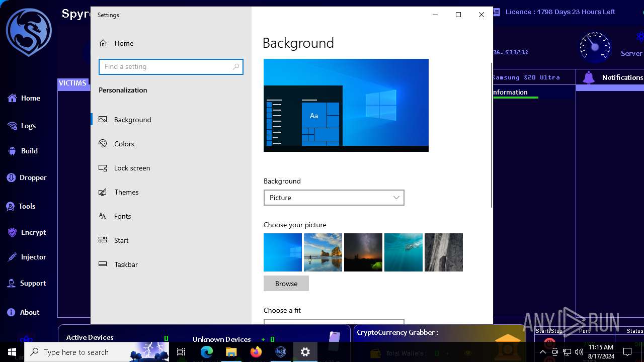Screen dimensions: 644x362
Task: Click the Browse button
Action: coord(286,284)
